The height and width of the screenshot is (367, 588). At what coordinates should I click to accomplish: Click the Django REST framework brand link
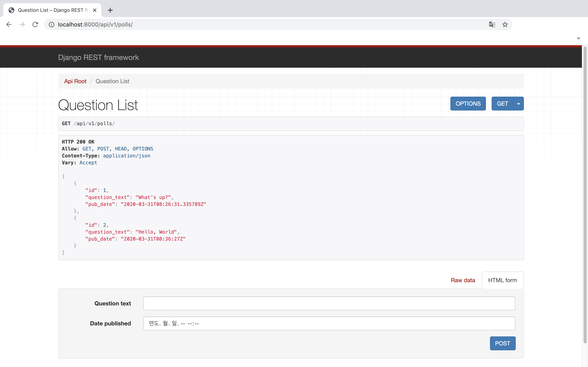click(x=98, y=57)
